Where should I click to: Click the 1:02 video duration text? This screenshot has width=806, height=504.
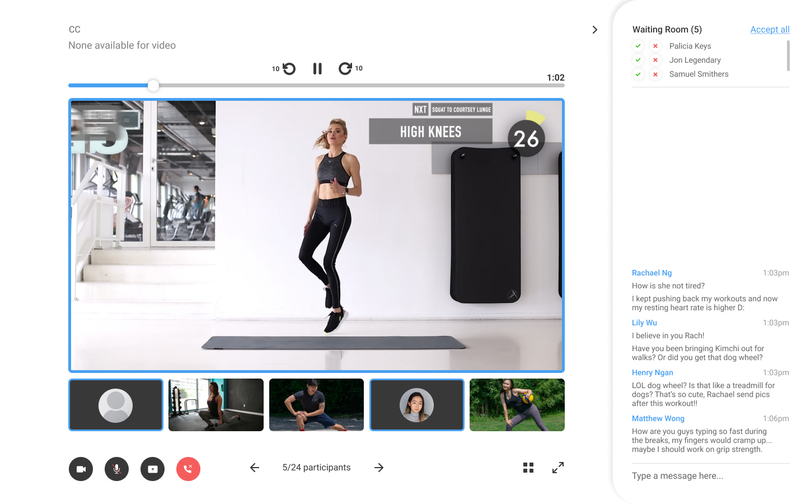click(x=556, y=78)
